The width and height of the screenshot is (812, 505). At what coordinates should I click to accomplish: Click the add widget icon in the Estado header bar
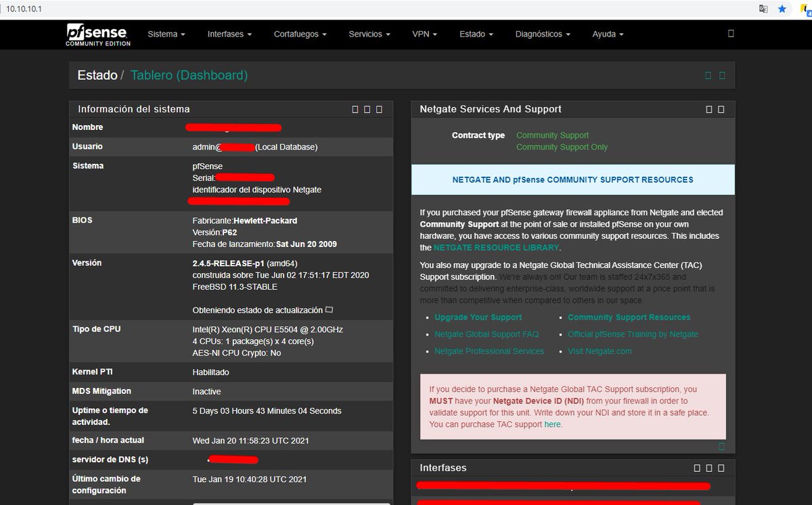pos(708,75)
